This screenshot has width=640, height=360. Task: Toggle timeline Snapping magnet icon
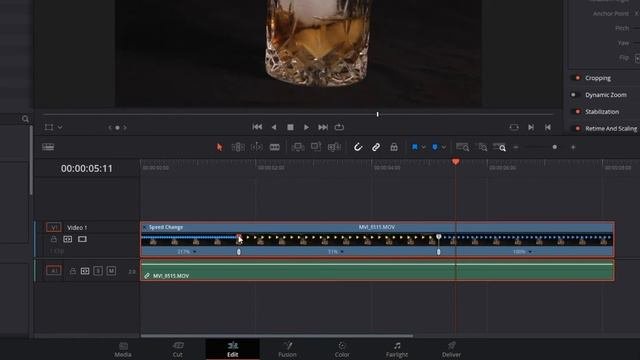(358, 147)
